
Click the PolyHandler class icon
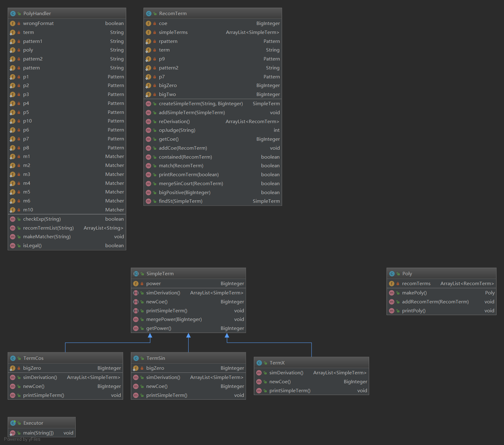point(13,14)
